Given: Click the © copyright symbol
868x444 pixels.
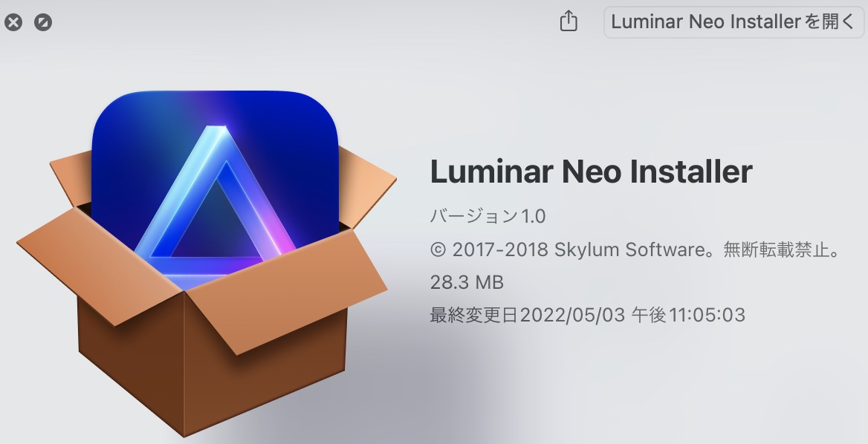Looking at the screenshot, I should [438, 250].
